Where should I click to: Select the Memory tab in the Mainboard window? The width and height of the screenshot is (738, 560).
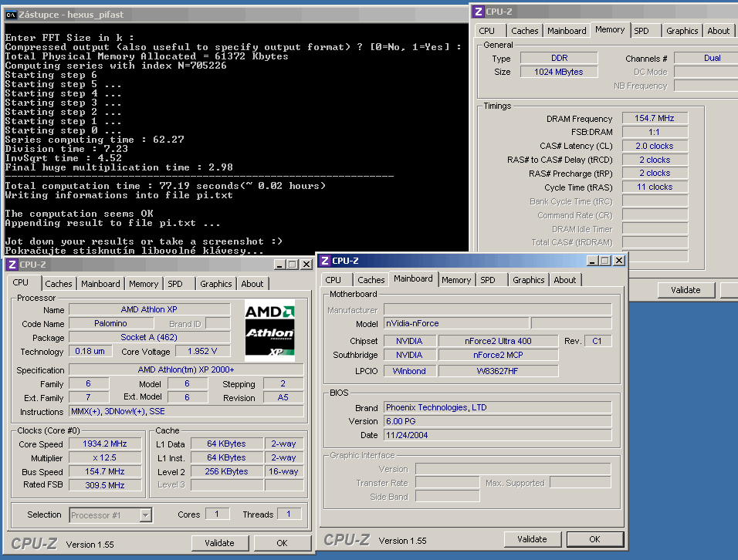click(456, 280)
